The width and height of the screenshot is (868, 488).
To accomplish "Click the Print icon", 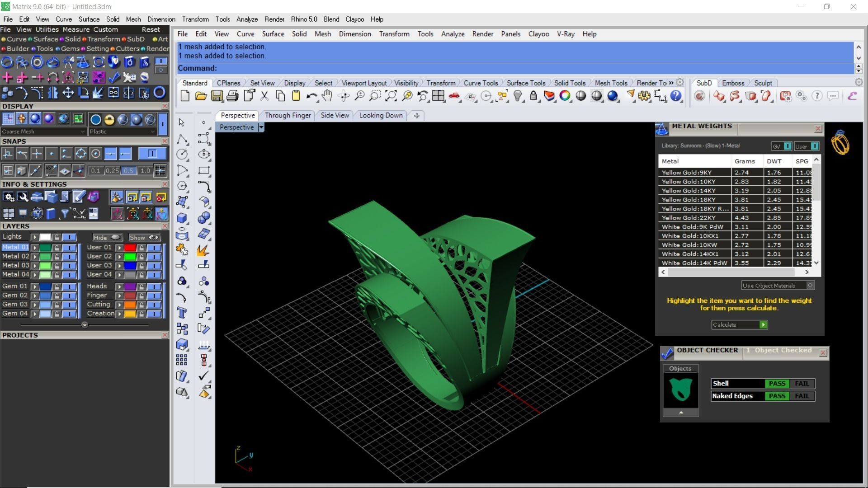I will (232, 96).
